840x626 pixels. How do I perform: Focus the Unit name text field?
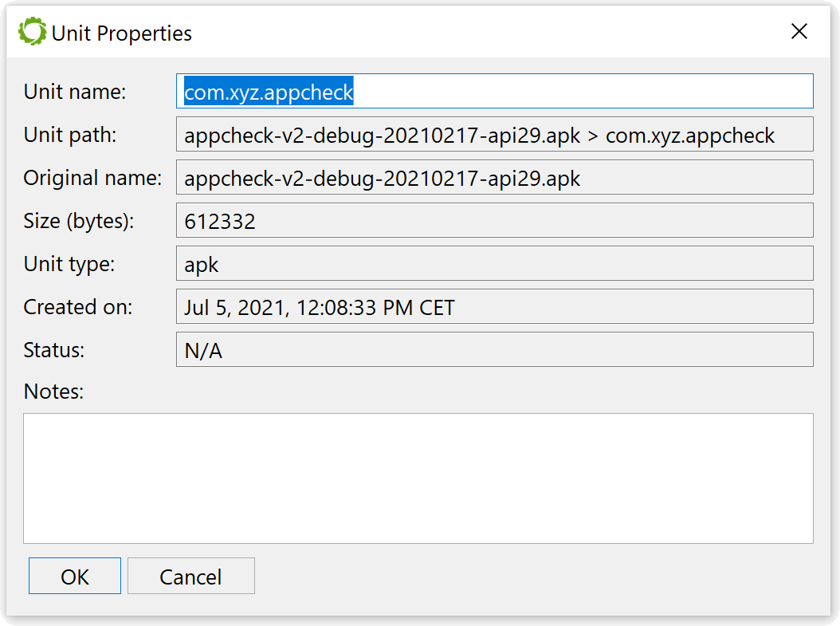pyautogui.click(x=494, y=91)
